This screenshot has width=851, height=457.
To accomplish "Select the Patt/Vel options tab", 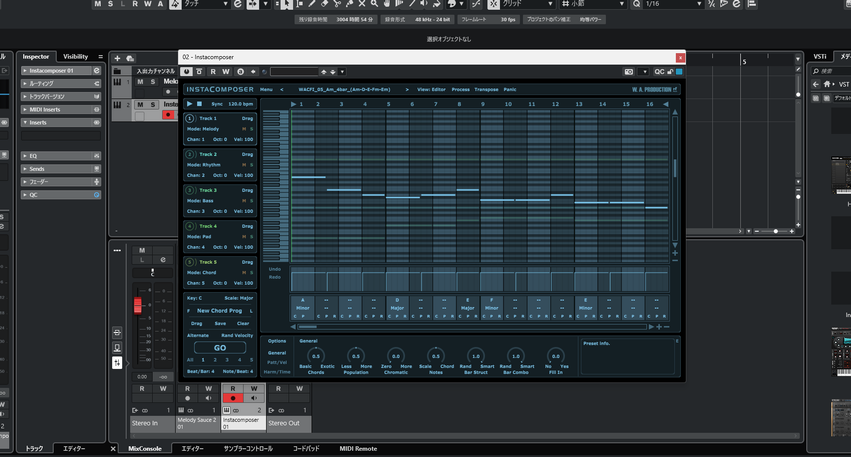I will 277,363.
